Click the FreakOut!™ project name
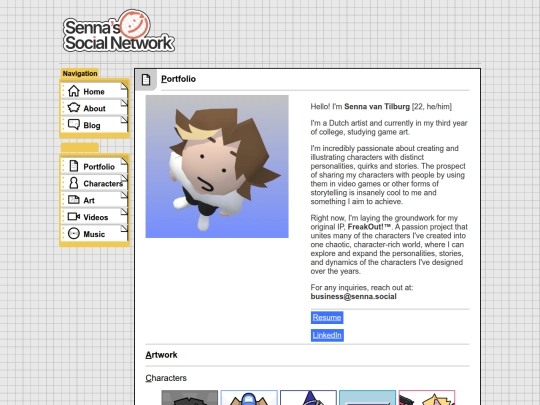Viewport: 540px width, 405px height. 370,227
